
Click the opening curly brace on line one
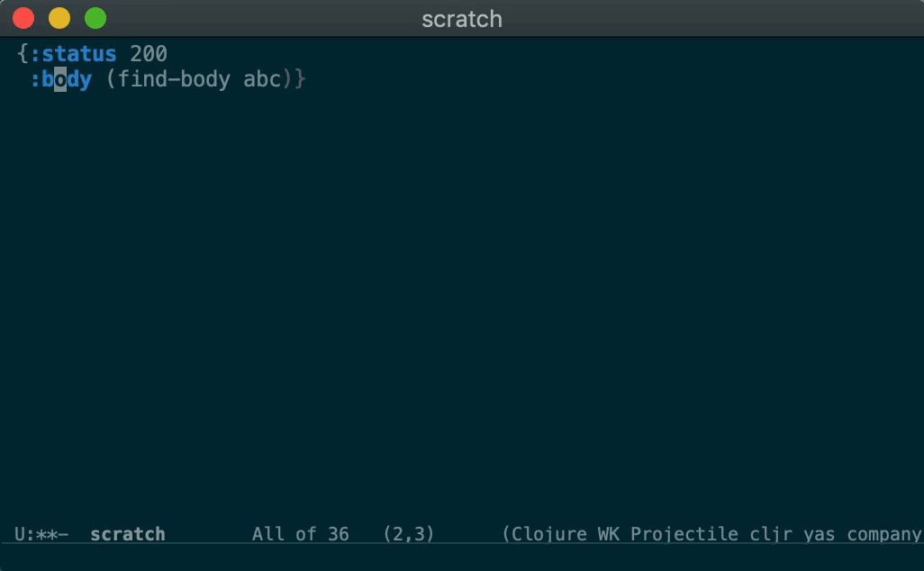click(x=23, y=54)
